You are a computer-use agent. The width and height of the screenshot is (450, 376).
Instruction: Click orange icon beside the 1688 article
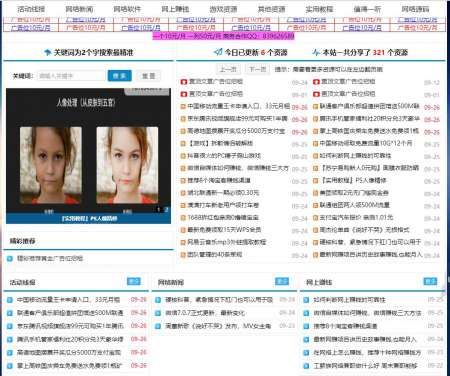(183, 218)
